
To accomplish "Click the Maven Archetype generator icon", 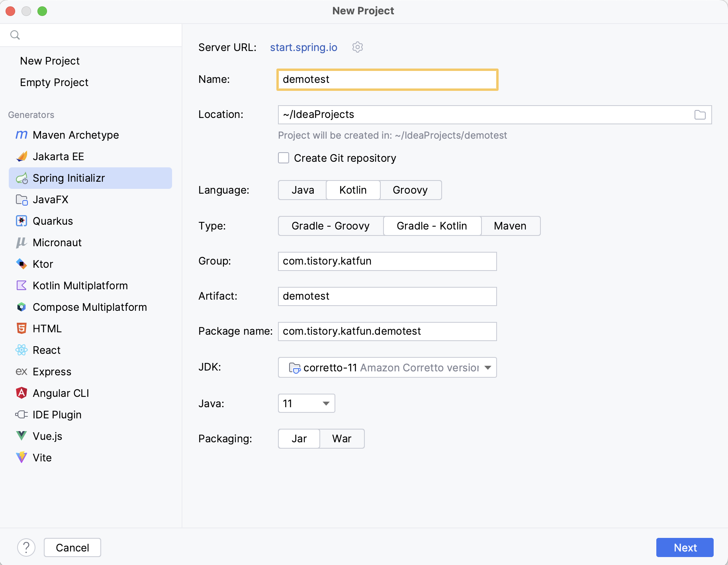I will (22, 135).
